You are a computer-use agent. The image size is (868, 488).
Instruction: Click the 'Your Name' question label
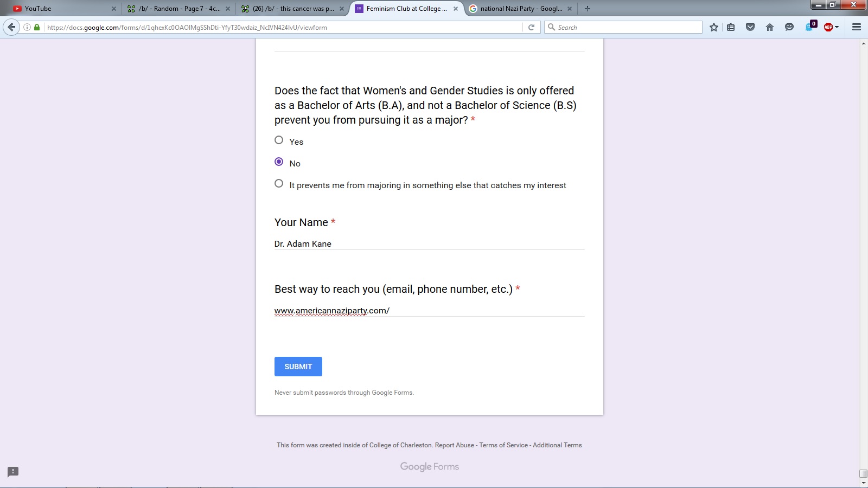pyautogui.click(x=301, y=222)
